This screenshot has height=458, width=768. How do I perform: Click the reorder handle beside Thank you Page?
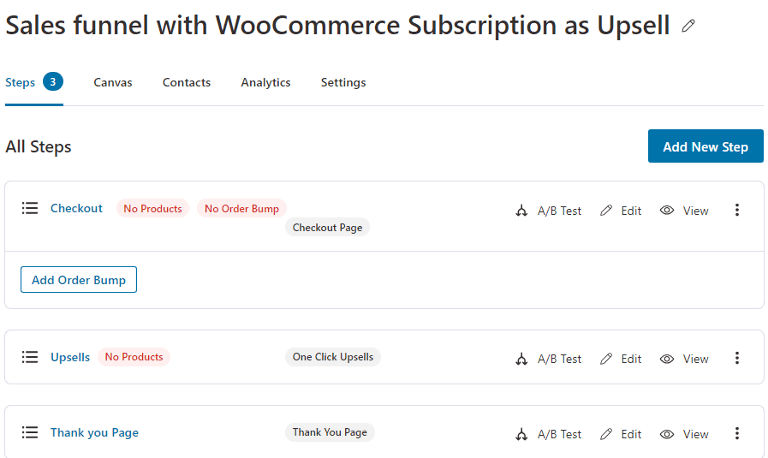pyautogui.click(x=30, y=432)
